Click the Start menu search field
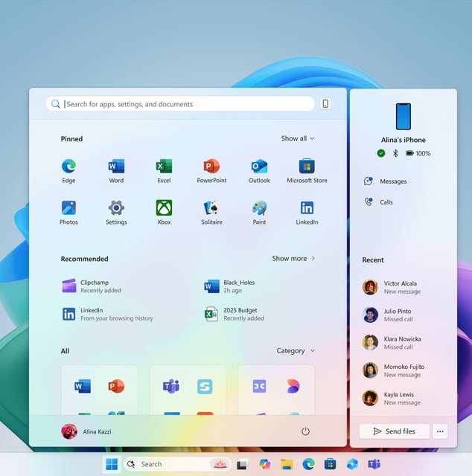The image size is (472, 476). pyautogui.click(x=180, y=104)
